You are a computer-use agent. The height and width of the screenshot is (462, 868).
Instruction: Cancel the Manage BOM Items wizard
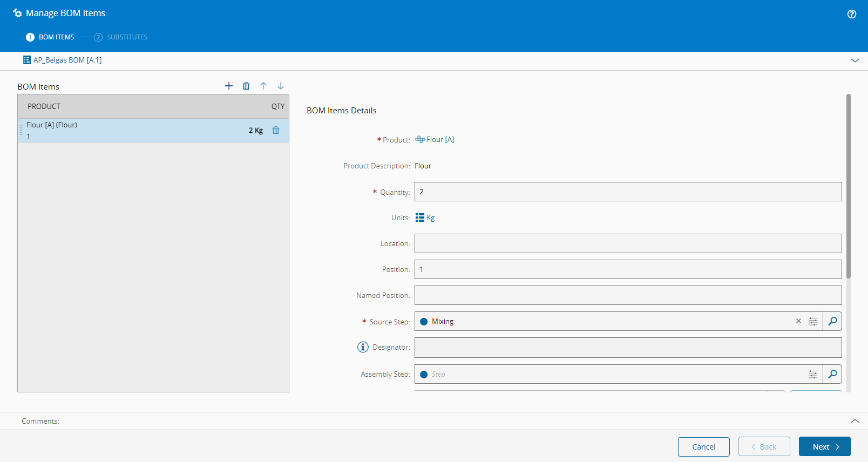point(703,447)
